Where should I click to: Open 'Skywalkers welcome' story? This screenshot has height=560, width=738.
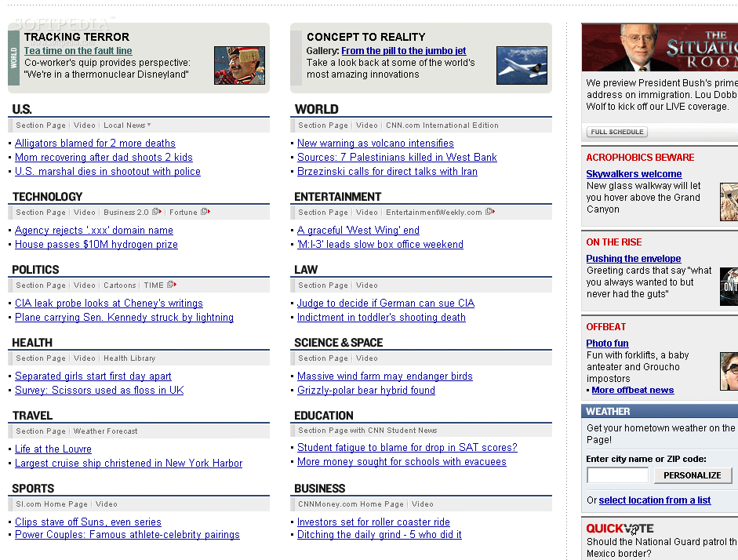coord(634,174)
